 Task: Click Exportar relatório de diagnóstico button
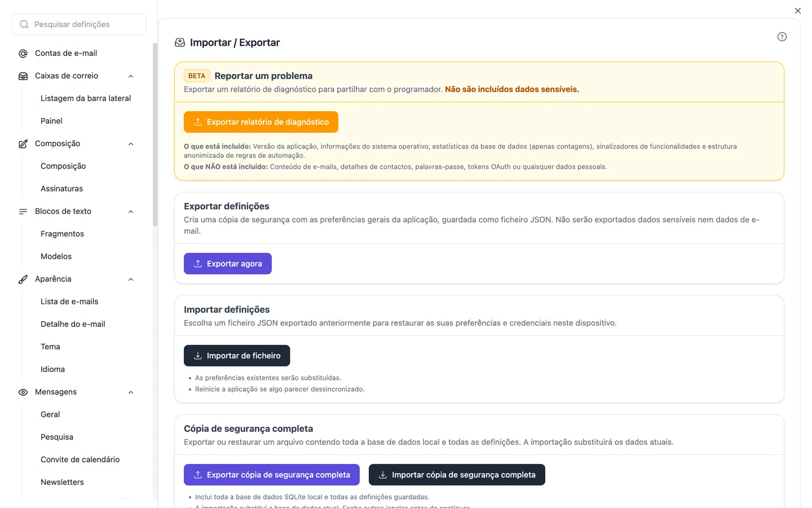[261, 122]
